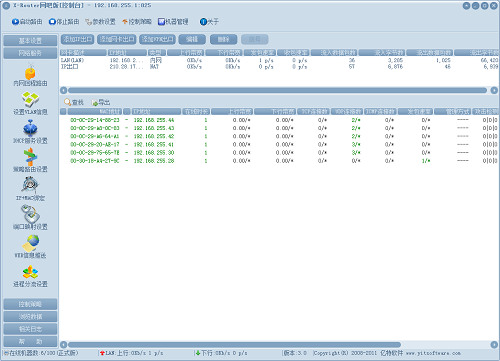
Task: Select host row 192.168.255.30
Action: pyautogui.click(x=279, y=153)
